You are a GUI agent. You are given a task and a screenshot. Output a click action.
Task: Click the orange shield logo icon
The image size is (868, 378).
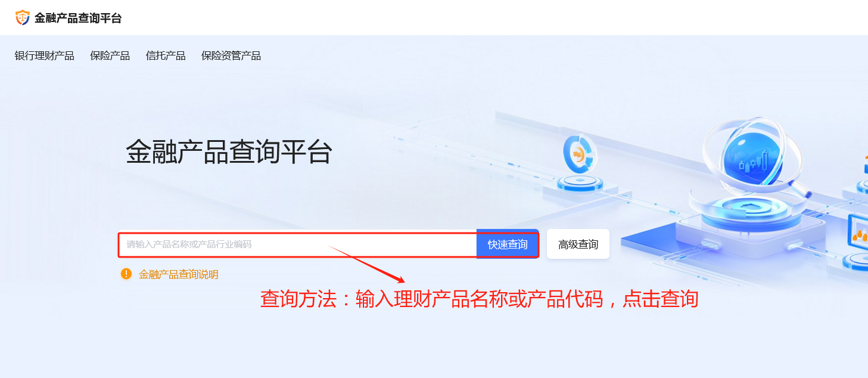(x=22, y=18)
